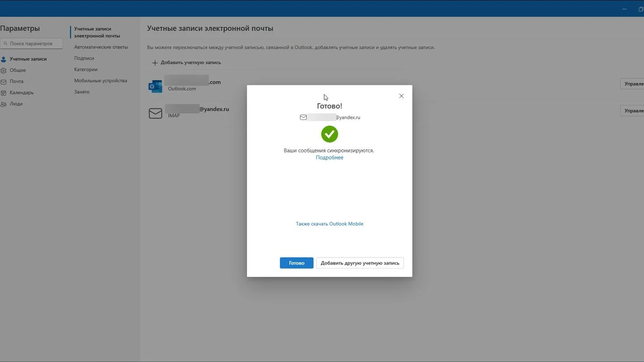The width and height of the screenshot is (644, 362).
Task: Click Управление button for yandex.ru IMAP account
Action: coord(632,110)
